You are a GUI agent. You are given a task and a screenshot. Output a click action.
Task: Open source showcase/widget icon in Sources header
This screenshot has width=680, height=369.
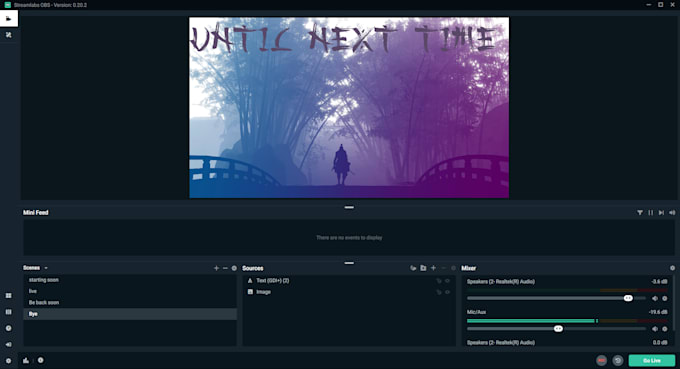coord(413,268)
